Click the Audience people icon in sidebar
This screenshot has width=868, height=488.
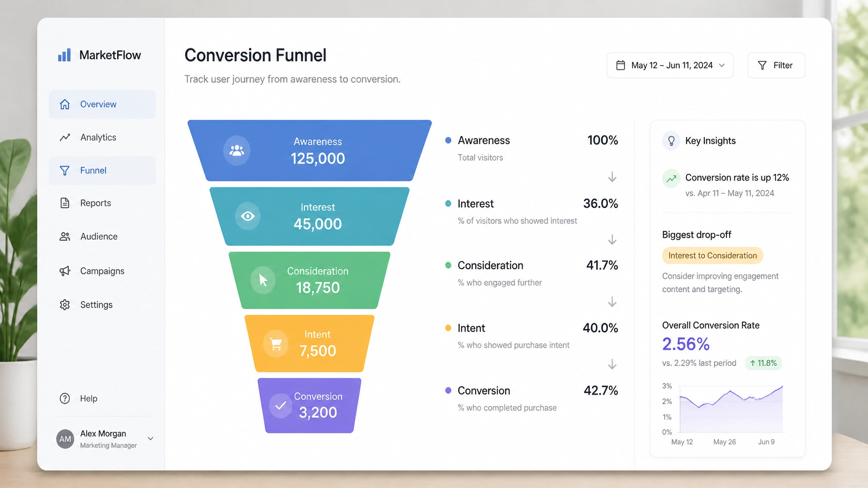click(65, 236)
